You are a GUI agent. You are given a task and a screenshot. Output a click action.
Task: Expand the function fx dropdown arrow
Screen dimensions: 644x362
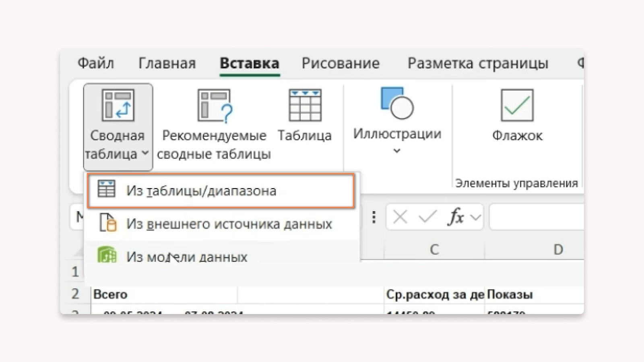[x=476, y=218]
